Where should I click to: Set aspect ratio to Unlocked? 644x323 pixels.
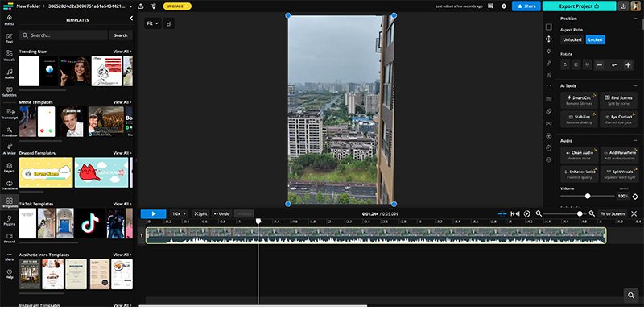[x=572, y=39]
